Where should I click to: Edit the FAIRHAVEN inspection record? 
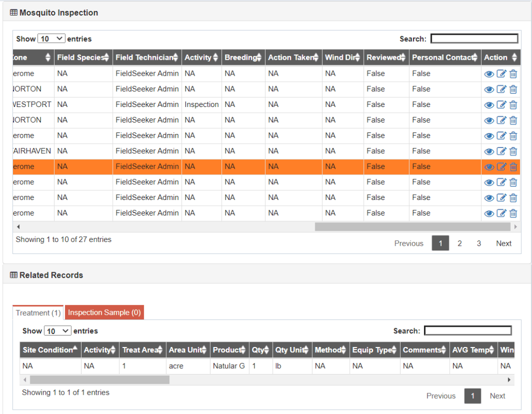tap(501, 151)
